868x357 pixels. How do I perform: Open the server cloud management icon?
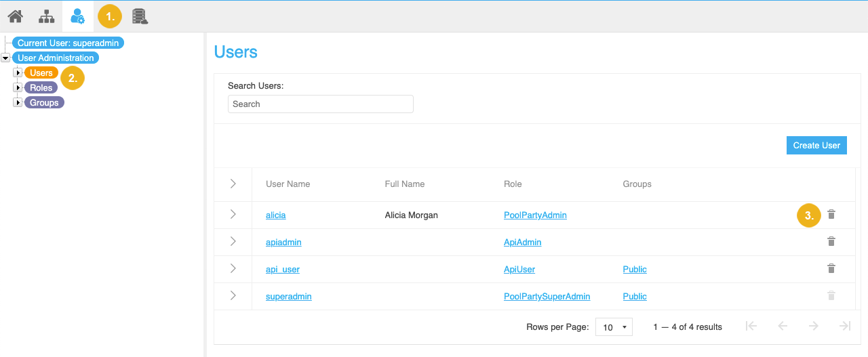point(140,16)
